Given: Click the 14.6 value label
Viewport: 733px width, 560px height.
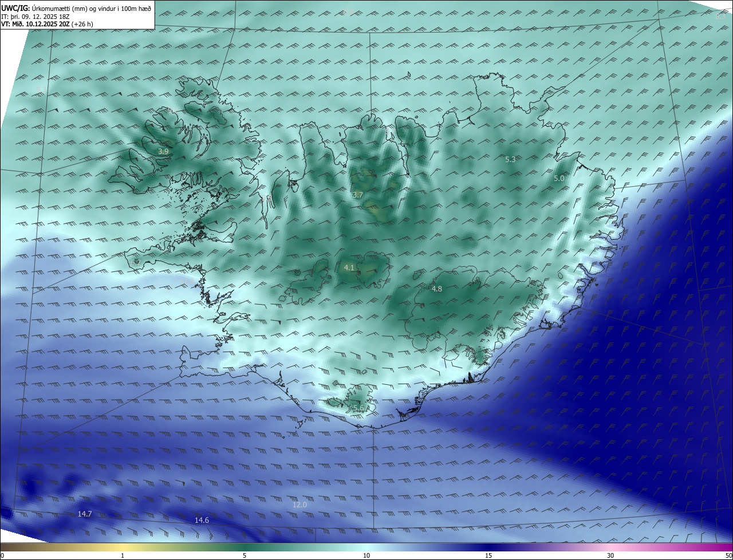Looking at the screenshot, I should (x=202, y=520).
